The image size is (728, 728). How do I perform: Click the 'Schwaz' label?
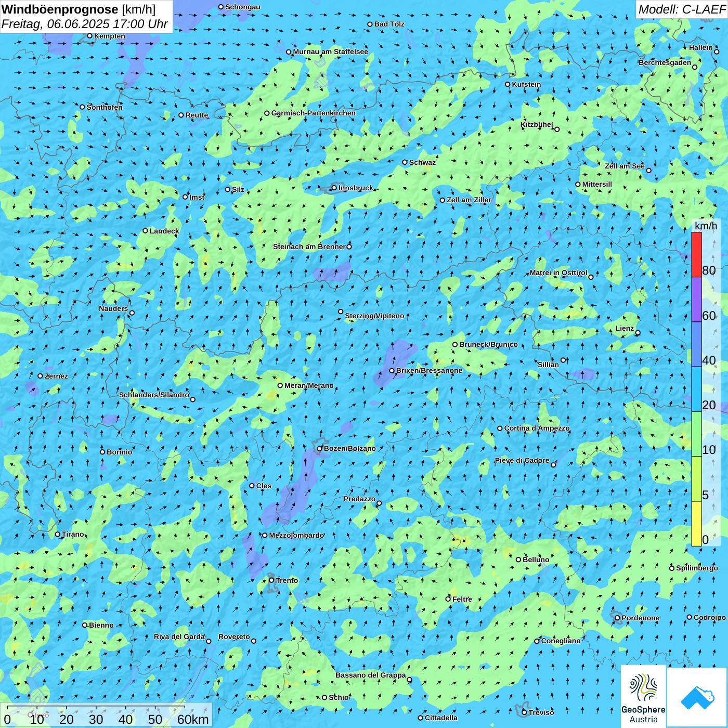(x=422, y=162)
